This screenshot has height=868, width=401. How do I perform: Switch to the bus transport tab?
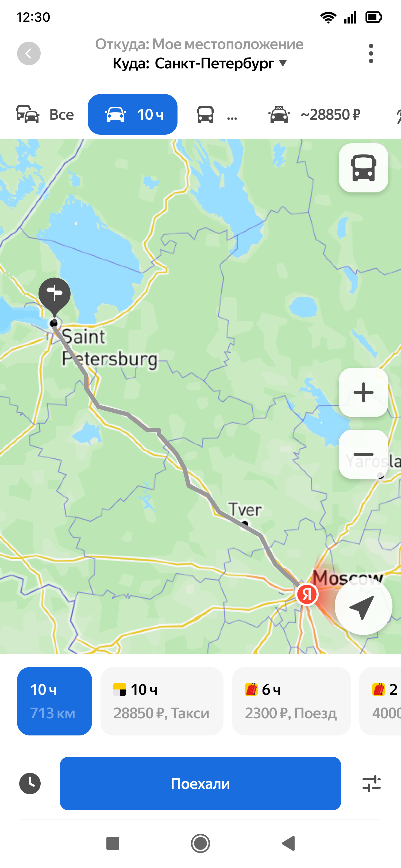coord(217,115)
